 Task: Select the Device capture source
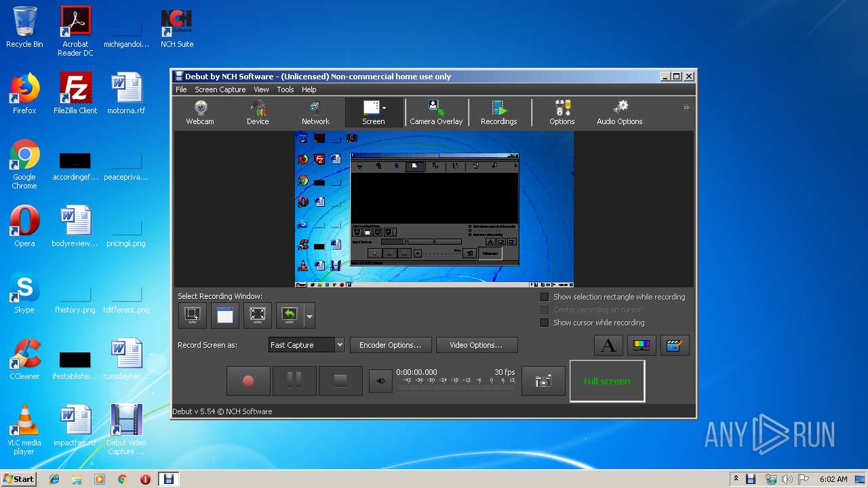258,113
